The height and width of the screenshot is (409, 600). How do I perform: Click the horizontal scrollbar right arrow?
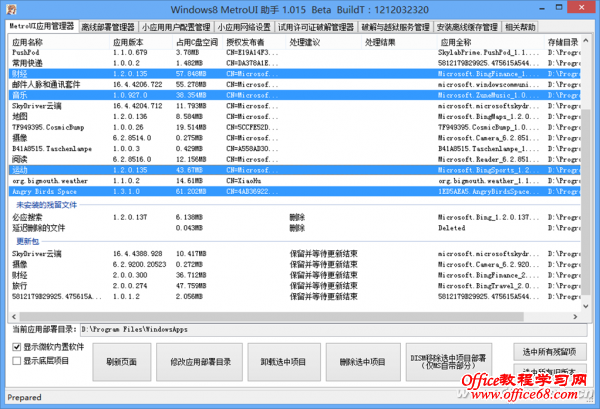pos(575,316)
